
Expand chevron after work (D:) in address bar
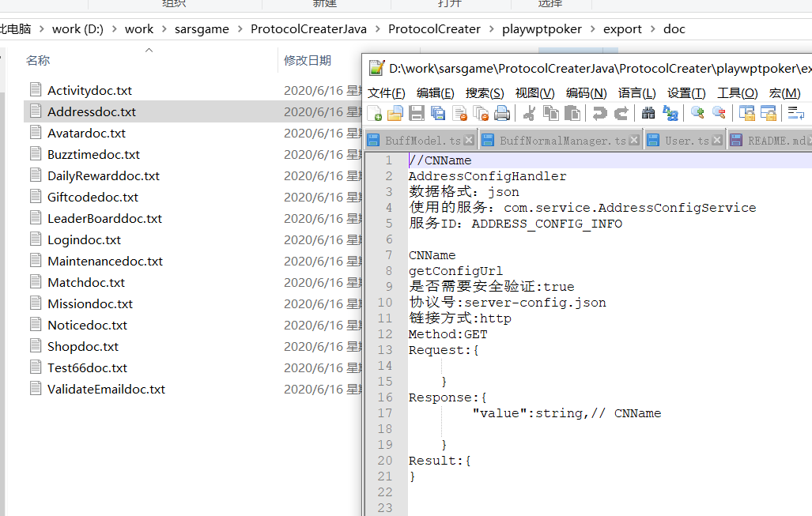[x=114, y=29]
